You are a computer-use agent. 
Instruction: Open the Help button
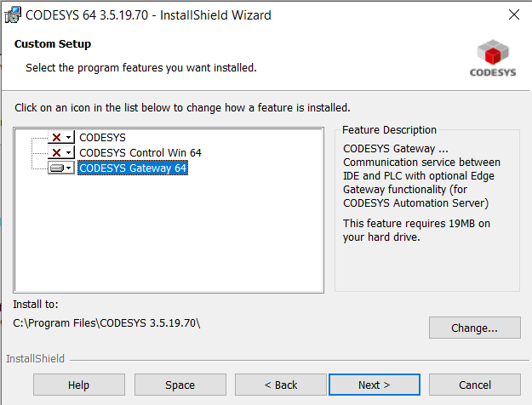click(x=78, y=385)
